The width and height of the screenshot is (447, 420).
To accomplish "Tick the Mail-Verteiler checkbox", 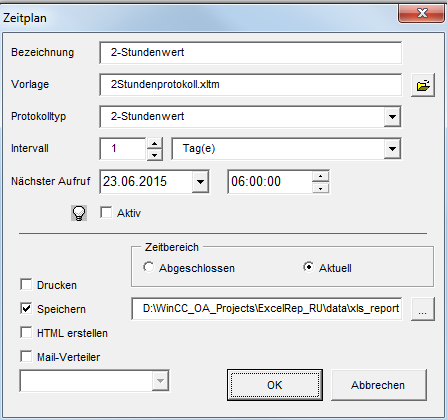I will 26,357.
